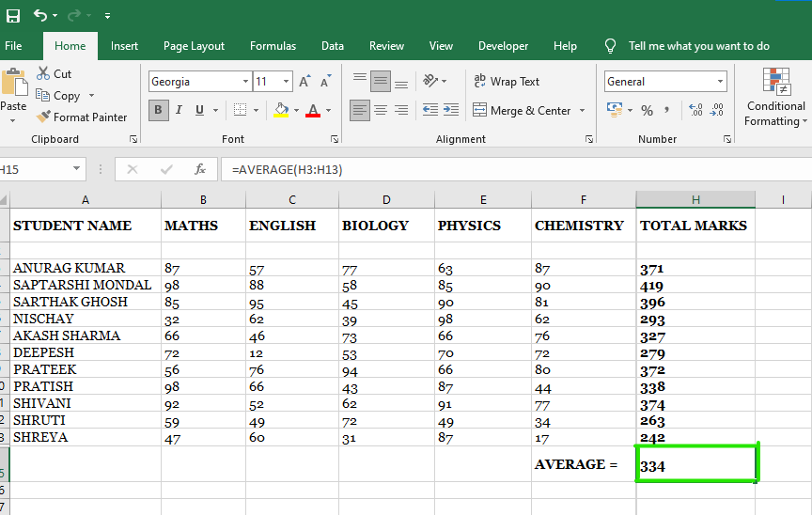Click the Increase Font Size icon
This screenshot has height=515, width=812.
coord(304,82)
